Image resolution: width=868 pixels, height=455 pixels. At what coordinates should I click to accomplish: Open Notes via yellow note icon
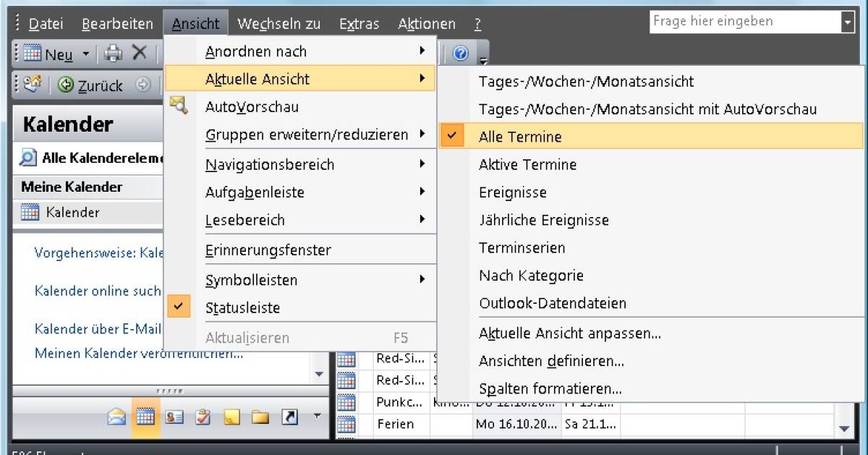coord(231,417)
